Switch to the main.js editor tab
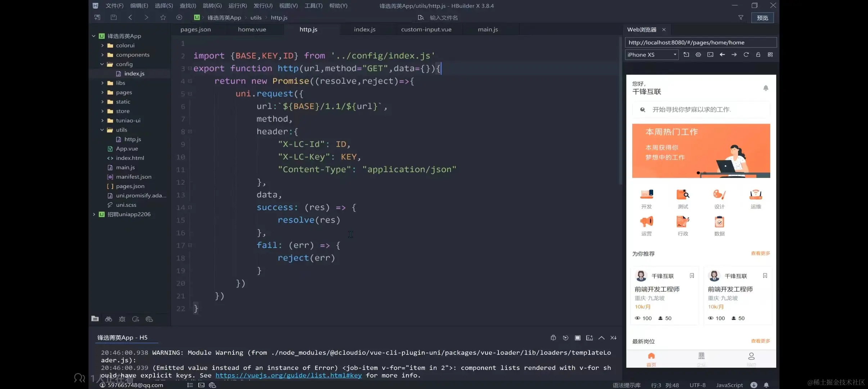This screenshot has height=389, width=868. click(488, 30)
